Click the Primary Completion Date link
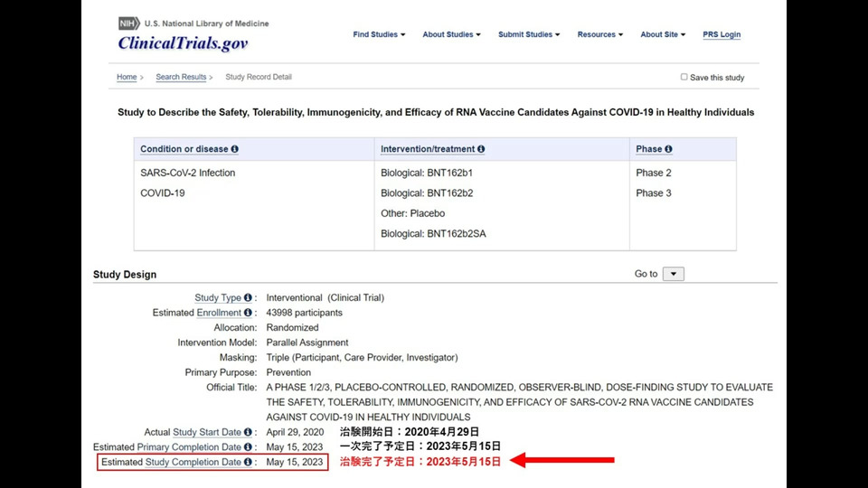868x488 pixels. coord(189,447)
